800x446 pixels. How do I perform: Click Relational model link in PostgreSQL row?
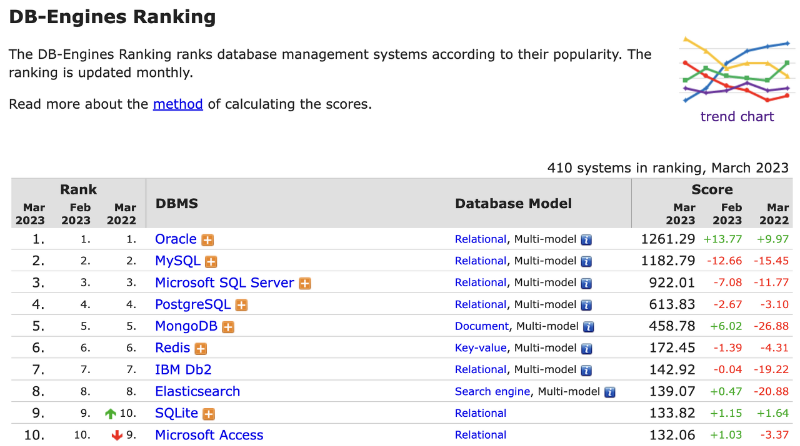click(481, 305)
